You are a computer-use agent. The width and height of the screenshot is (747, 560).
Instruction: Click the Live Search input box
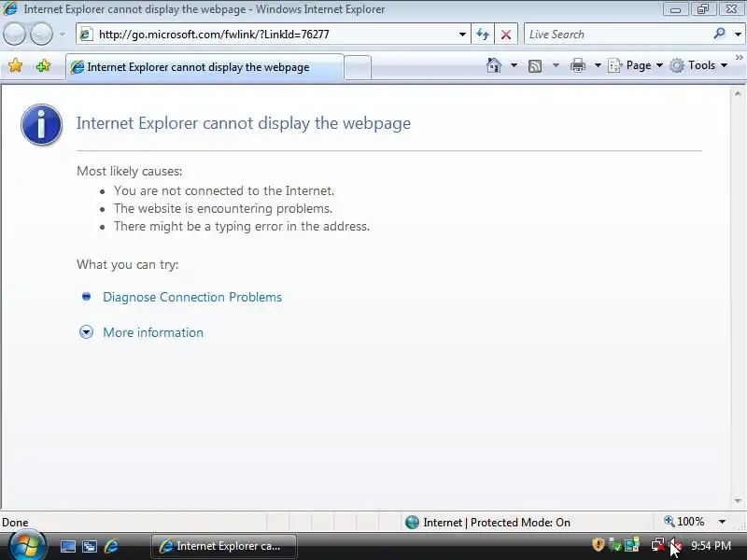(x=617, y=35)
